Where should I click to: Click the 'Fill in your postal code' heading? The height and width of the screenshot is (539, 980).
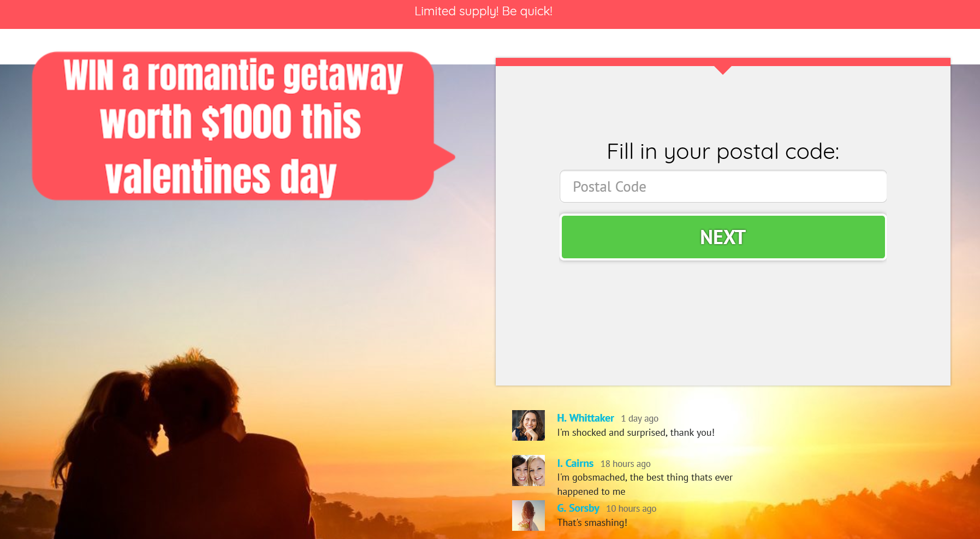point(723,151)
